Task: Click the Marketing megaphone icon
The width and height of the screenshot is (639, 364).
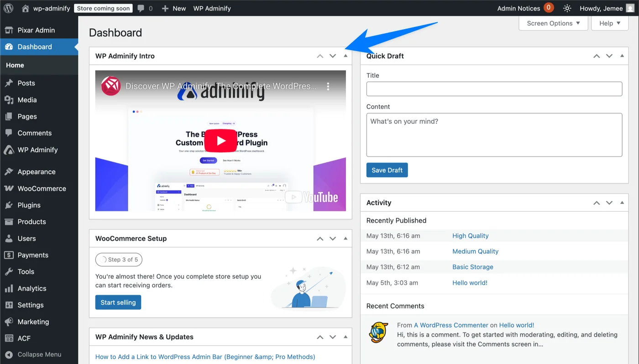Action: (9, 322)
